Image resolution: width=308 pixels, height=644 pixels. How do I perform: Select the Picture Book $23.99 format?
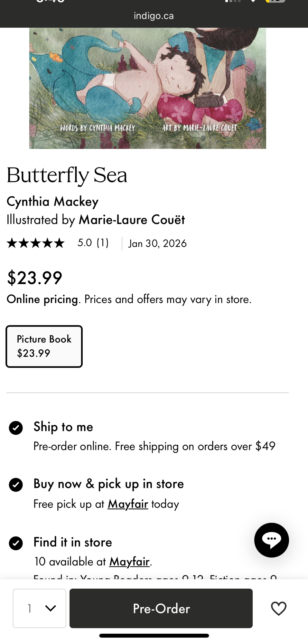44,346
